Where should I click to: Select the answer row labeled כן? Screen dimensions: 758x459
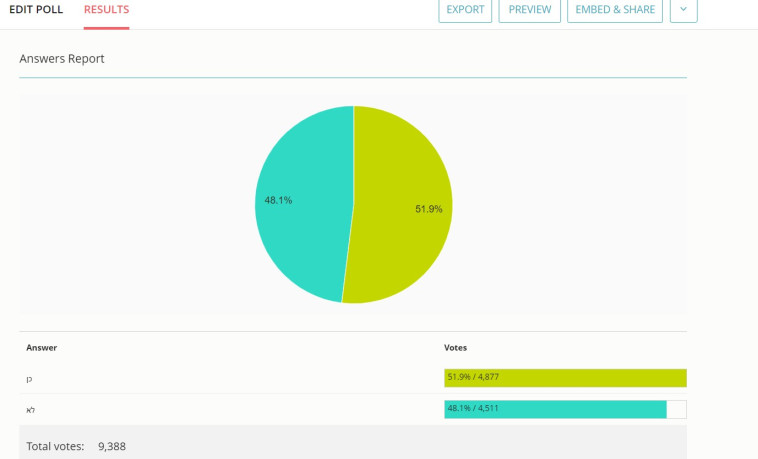tap(30, 378)
